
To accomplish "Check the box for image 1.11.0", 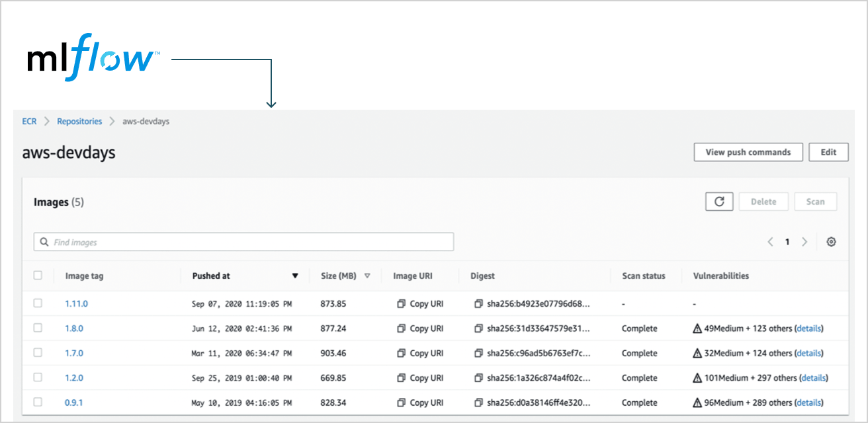I will tap(38, 303).
